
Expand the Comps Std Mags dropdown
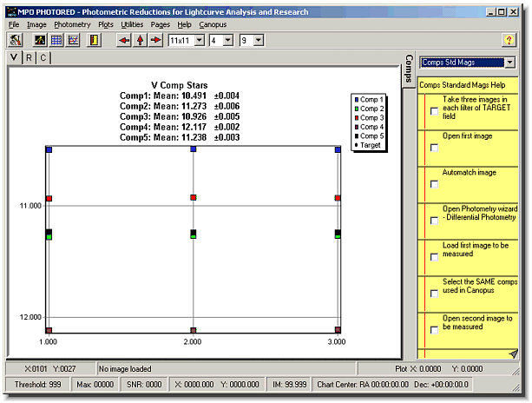[510, 63]
